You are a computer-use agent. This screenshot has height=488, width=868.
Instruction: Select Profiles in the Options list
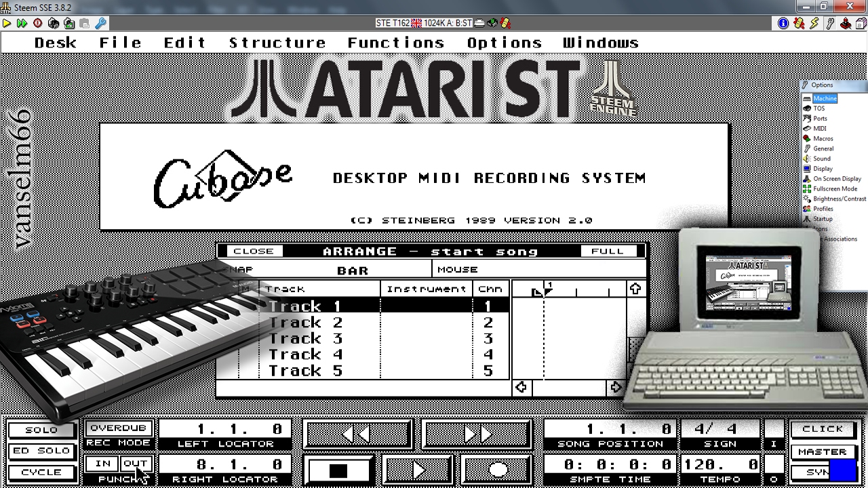[823, 209]
